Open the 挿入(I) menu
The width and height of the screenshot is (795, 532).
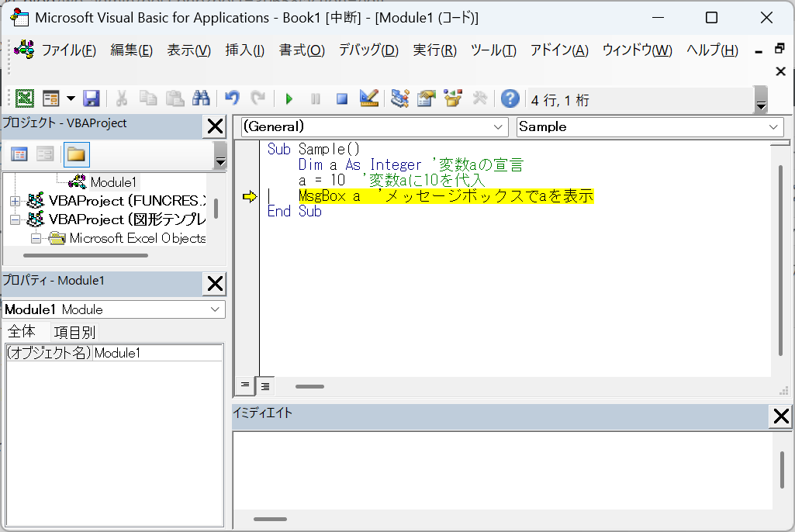tap(245, 50)
